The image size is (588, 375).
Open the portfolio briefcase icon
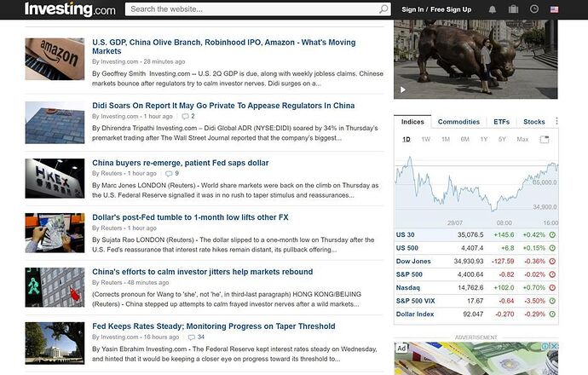click(514, 9)
